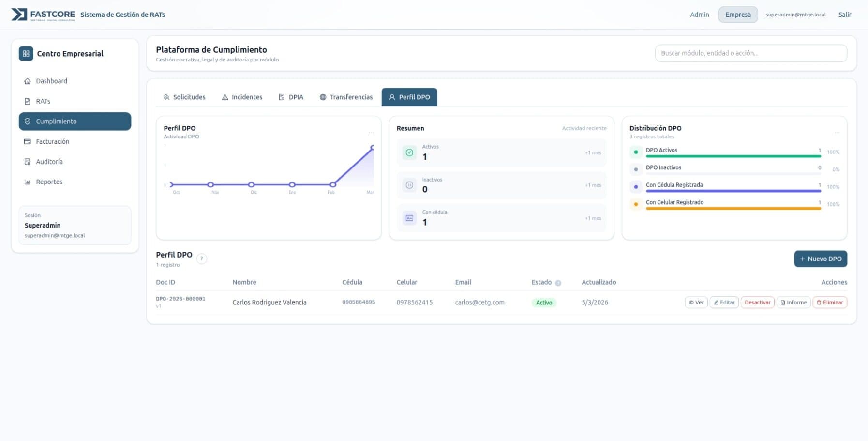Open Perfil DPO chart options menu
The height and width of the screenshot is (441, 868).
(x=371, y=132)
